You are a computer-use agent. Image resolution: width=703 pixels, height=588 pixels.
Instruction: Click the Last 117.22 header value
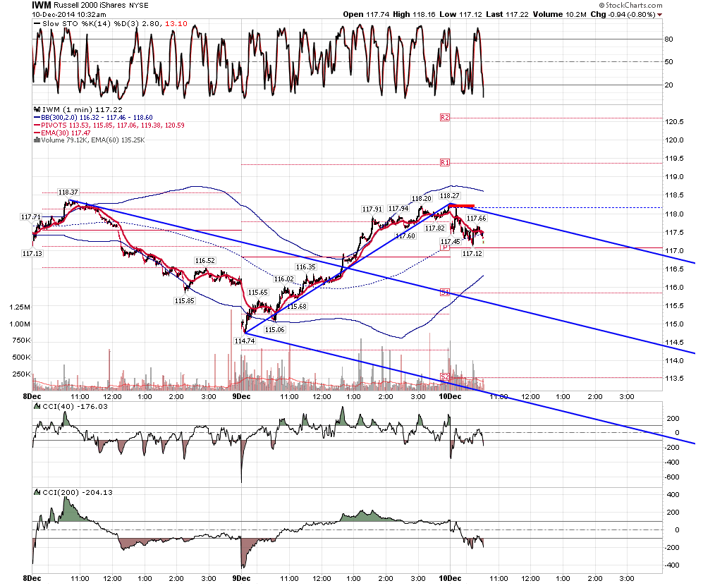click(507, 14)
